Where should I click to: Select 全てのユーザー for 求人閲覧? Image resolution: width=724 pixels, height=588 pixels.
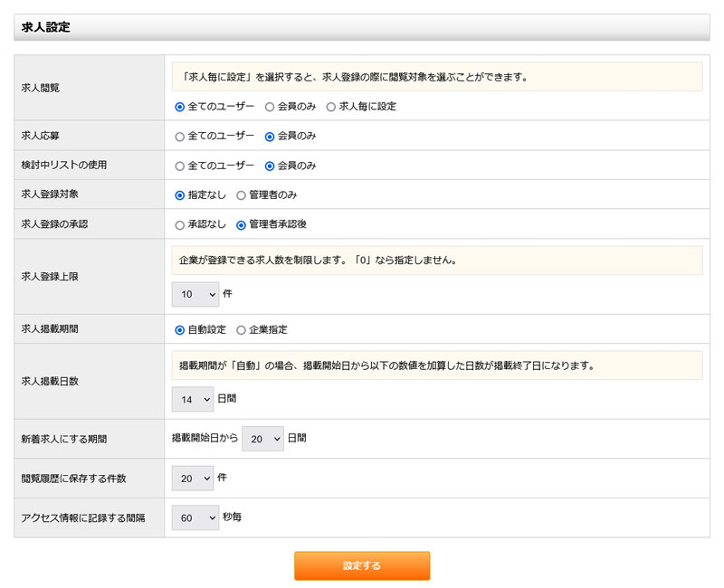(x=179, y=107)
